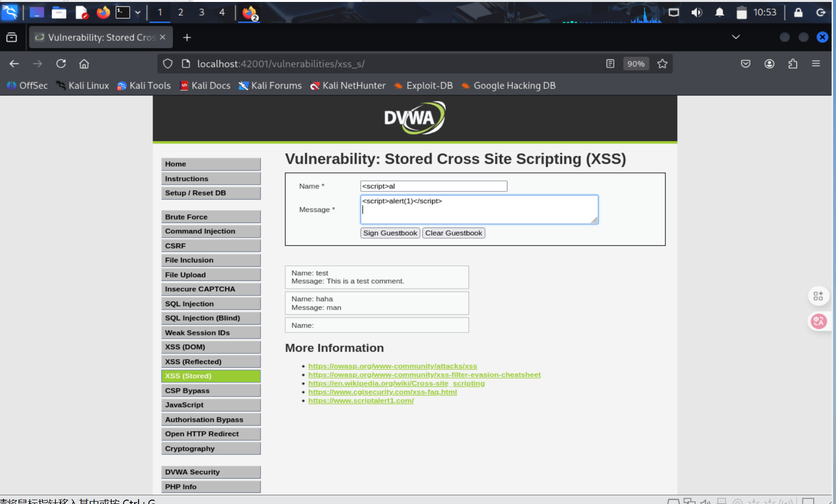836x504 pixels.
Task: Open a new browser tab
Action: pos(187,37)
